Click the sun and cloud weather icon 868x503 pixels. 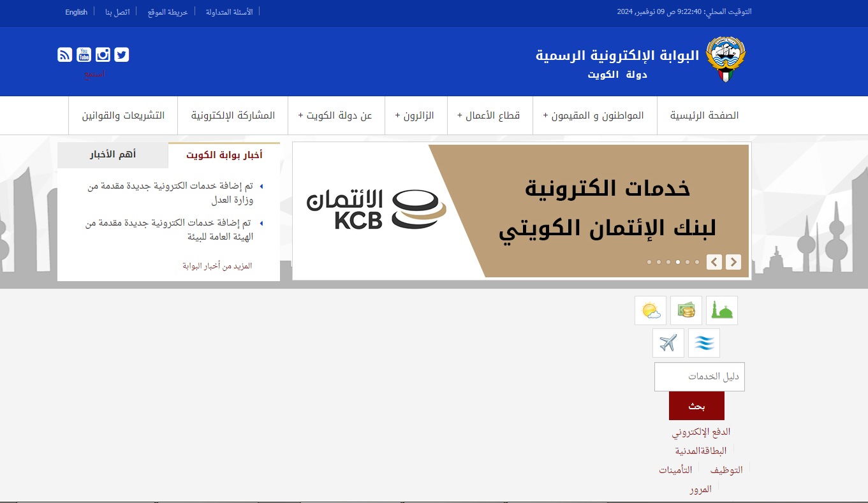point(651,310)
